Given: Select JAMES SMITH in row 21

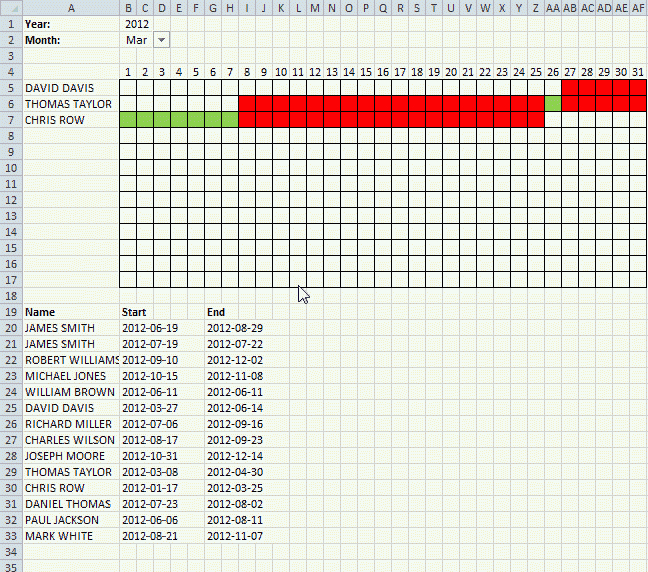Looking at the screenshot, I should click(60, 344).
